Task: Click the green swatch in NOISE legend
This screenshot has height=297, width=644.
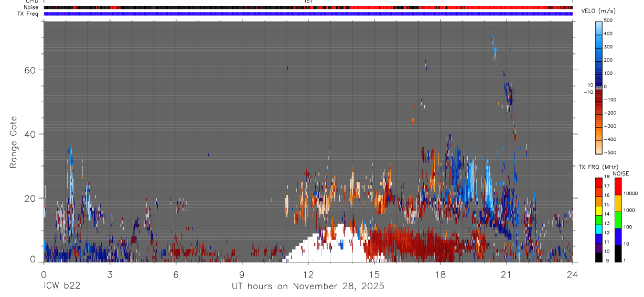Action: coord(618,219)
